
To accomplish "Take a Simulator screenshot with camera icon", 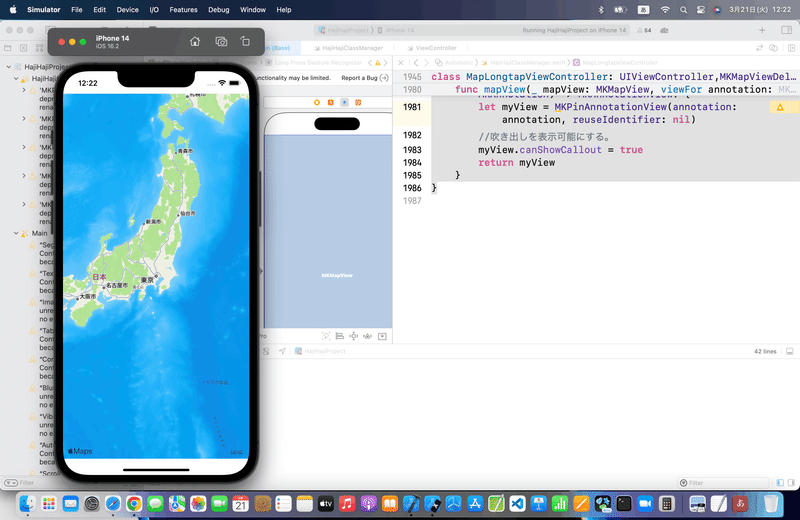I will (221, 41).
